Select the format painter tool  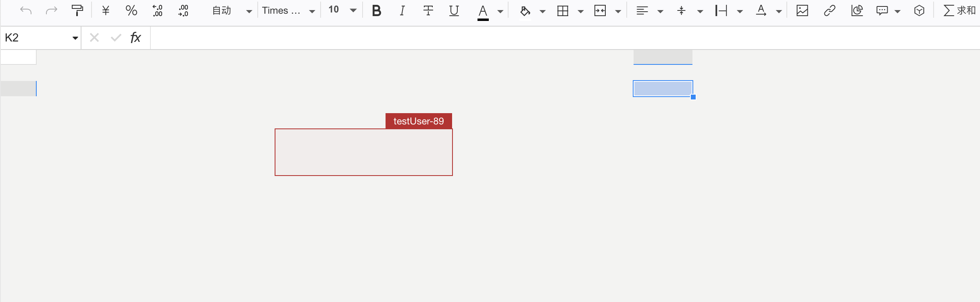77,10
